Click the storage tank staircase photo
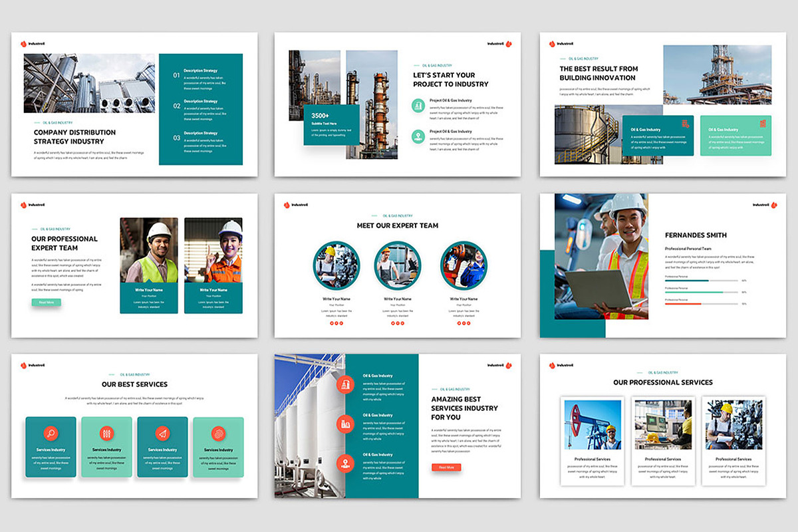 point(609,134)
